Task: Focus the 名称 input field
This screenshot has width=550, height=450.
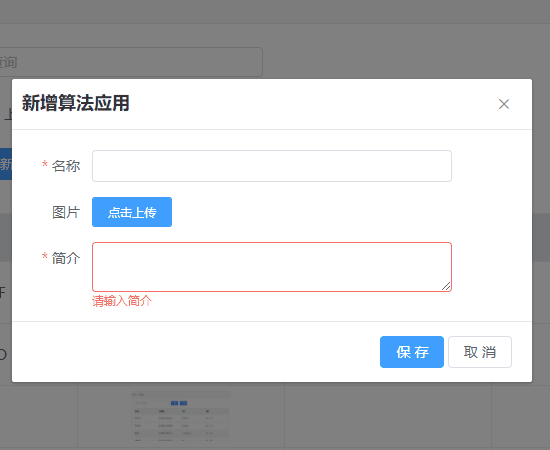Action: pos(271,166)
